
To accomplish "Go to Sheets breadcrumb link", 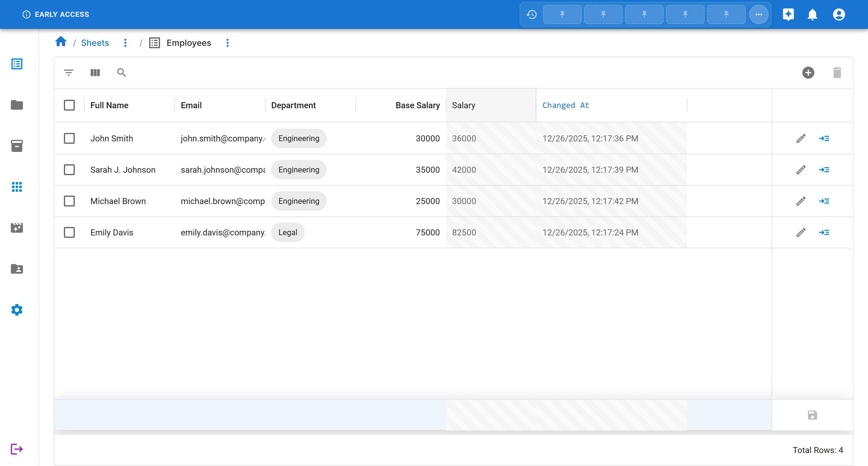I will point(95,43).
